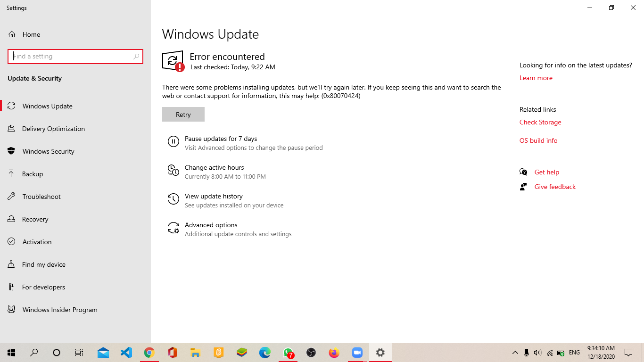The height and width of the screenshot is (362, 644).
Task: Show hidden system tray icons
Action: pos(515,353)
